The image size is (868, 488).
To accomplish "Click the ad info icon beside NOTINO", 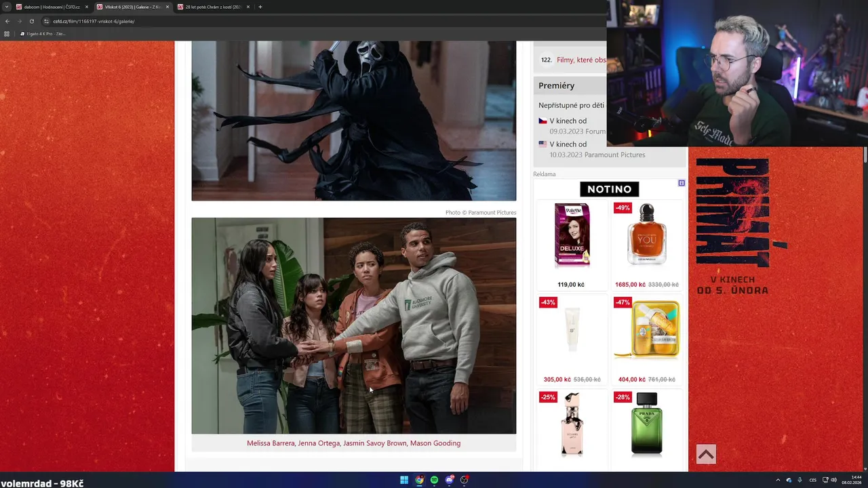I will click(682, 183).
